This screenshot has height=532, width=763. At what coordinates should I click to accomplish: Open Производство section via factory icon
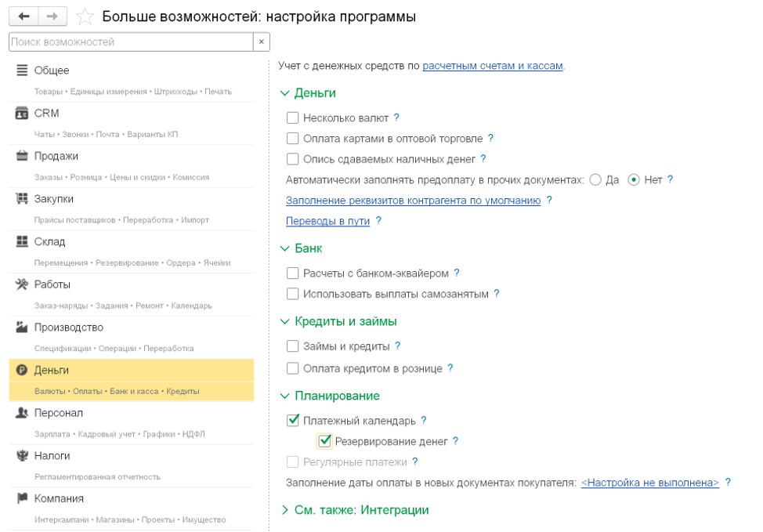pos(22,328)
